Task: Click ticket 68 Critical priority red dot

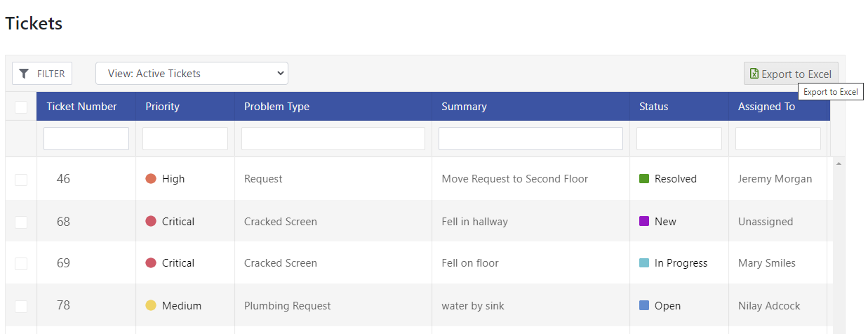Action: [x=150, y=221]
